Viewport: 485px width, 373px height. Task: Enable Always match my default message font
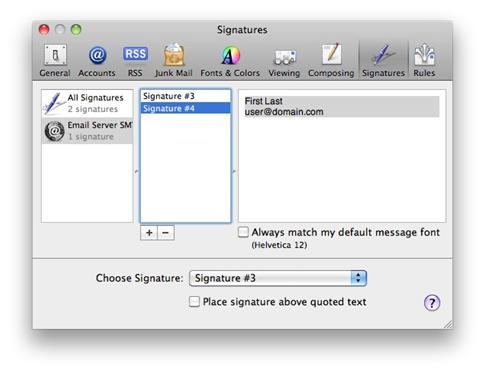click(243, 232)
